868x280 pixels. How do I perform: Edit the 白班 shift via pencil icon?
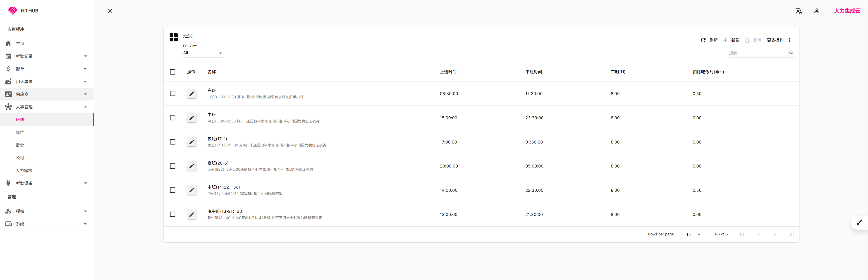pyautogui.click(x=192, y=94)
